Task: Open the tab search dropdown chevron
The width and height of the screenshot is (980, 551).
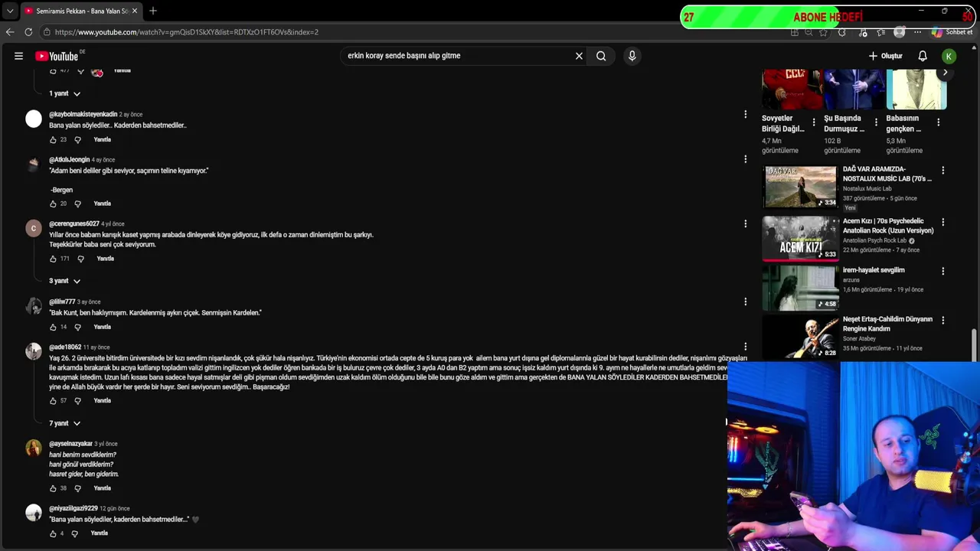Action: point(9,11)
